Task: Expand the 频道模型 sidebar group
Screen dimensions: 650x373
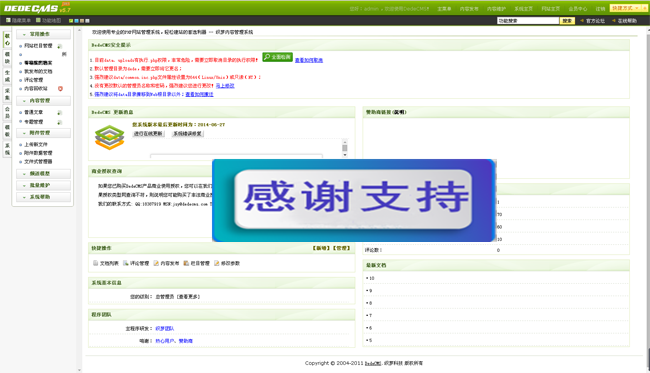Action: click(x=44, y=174)
